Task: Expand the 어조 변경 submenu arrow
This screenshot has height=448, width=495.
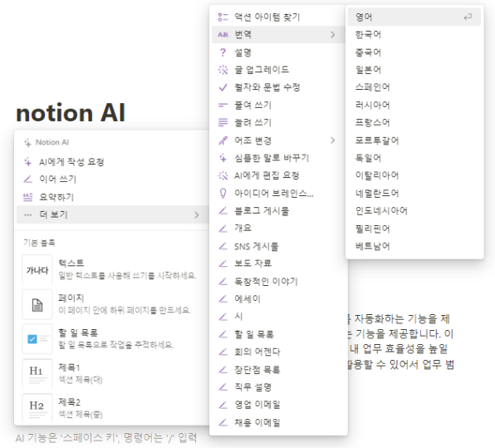Action: coord(333,140)
